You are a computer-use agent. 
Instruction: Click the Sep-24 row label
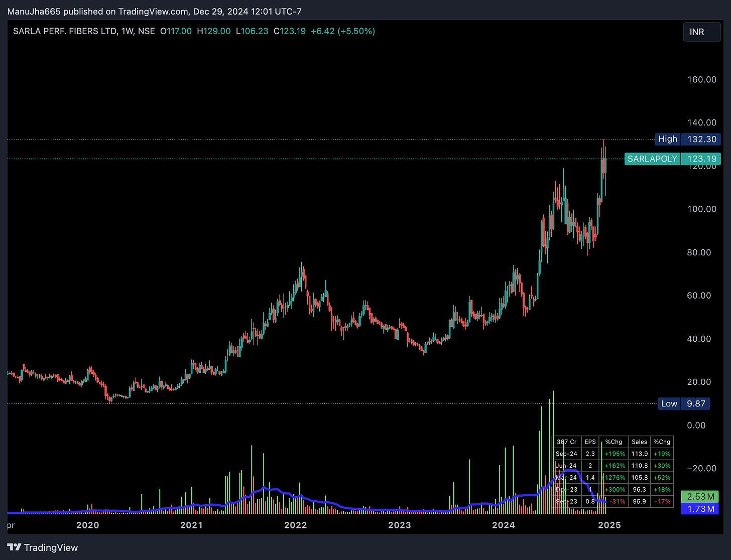click(x=567, y=454)
